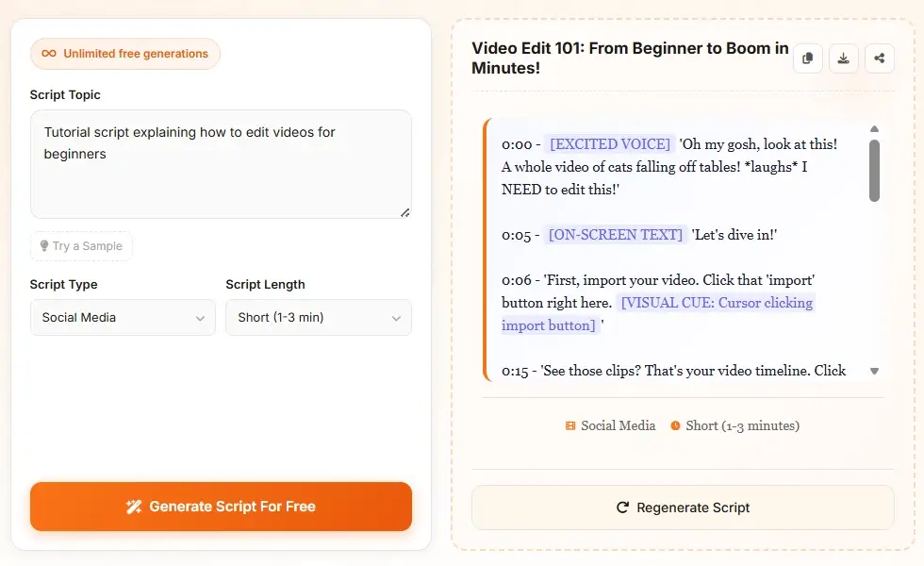Click the 0:06 timestamp line
The width and height of the screenshot is (924, 566).
click(x=658, y=280)
